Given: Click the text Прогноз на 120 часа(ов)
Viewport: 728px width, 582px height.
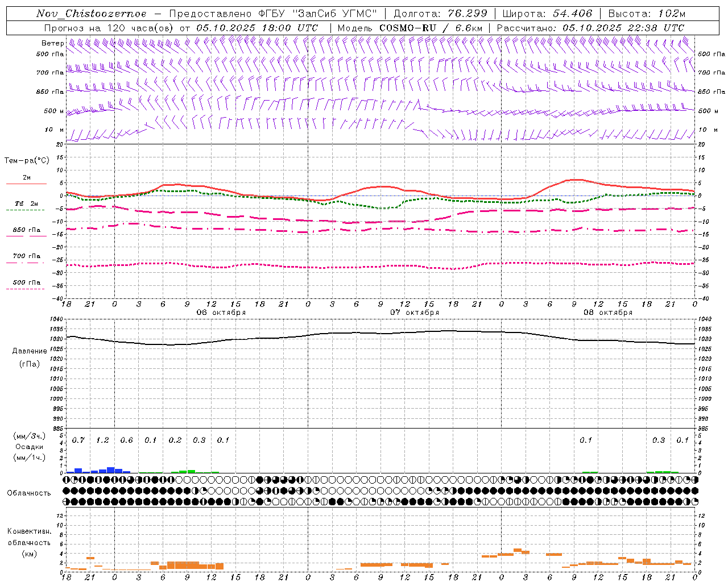Looking at the screenshot, I should (110, 28).
